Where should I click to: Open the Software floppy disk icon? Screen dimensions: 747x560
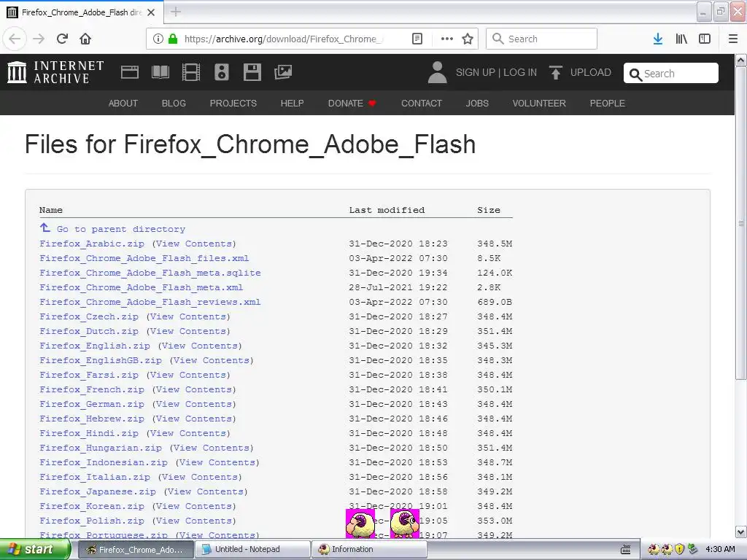point(252,72)
